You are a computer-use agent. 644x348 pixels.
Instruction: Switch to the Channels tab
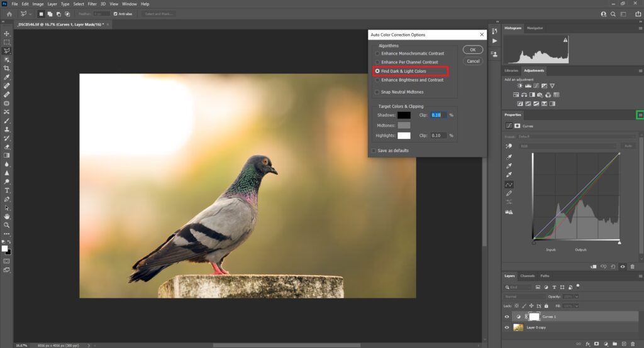tap(527, 276)
